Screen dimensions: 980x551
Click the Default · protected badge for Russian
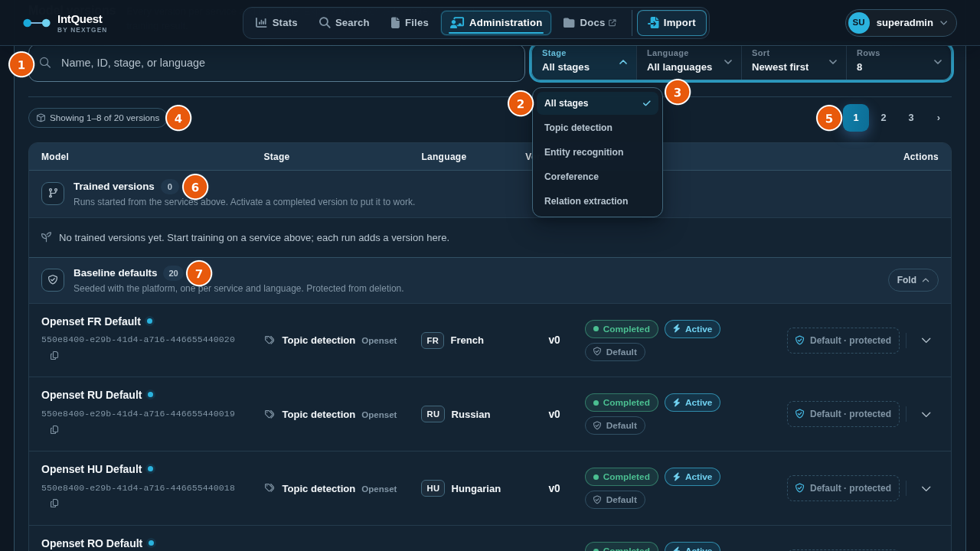843,414
